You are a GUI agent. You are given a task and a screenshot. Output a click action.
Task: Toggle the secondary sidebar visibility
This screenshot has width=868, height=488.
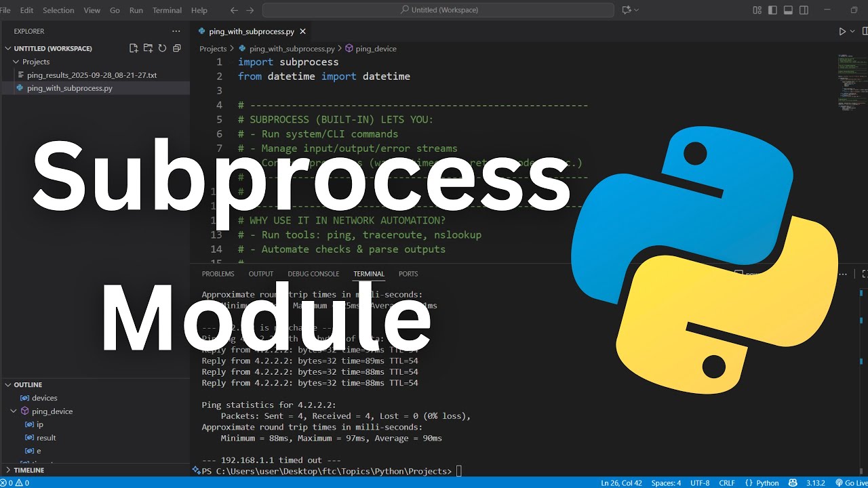click(804, 10)
